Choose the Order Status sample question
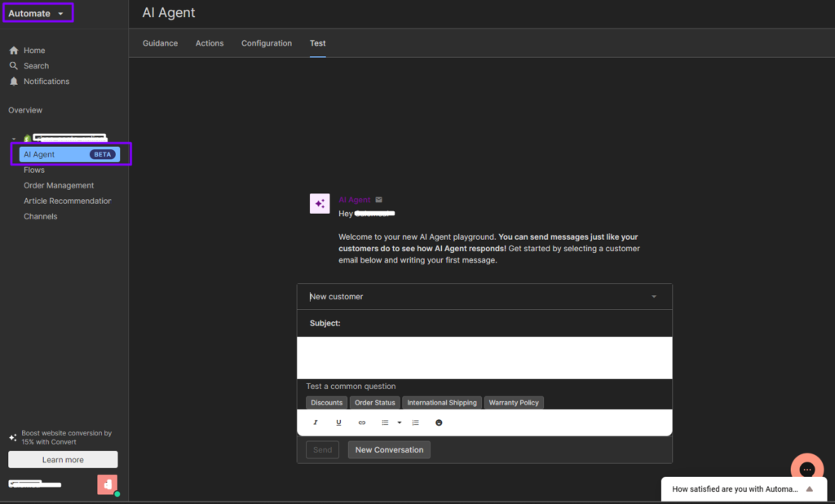835x504 pixels. click(x=375, y=403)
